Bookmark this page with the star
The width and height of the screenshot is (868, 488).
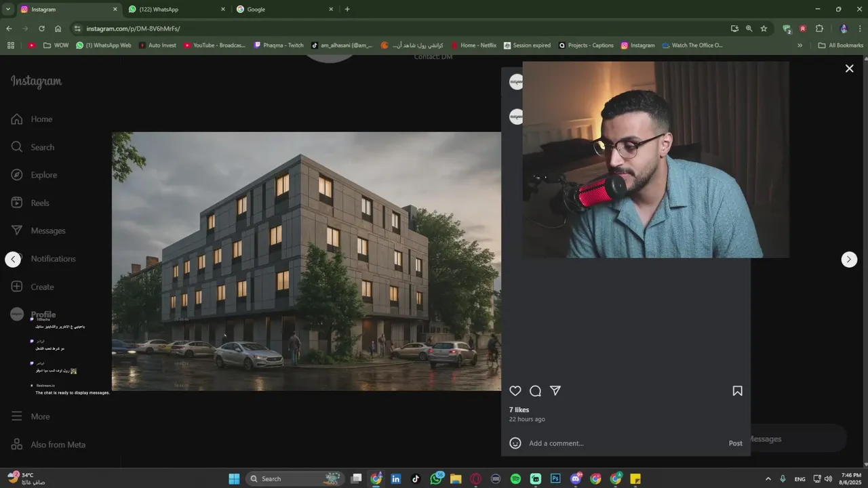pyautogui.click(x=764, y=28)
